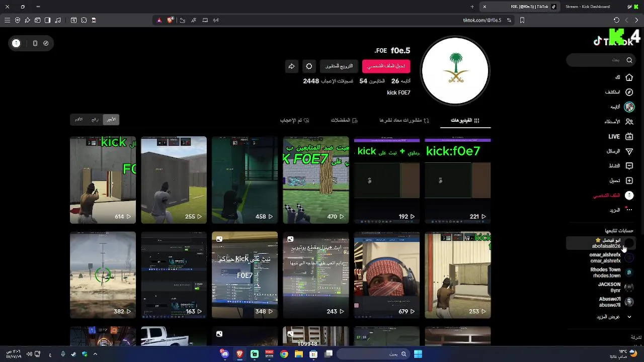The image size is (644, 362).
Task: Click the Windows taskbar search box
Action: click(372, 354)
